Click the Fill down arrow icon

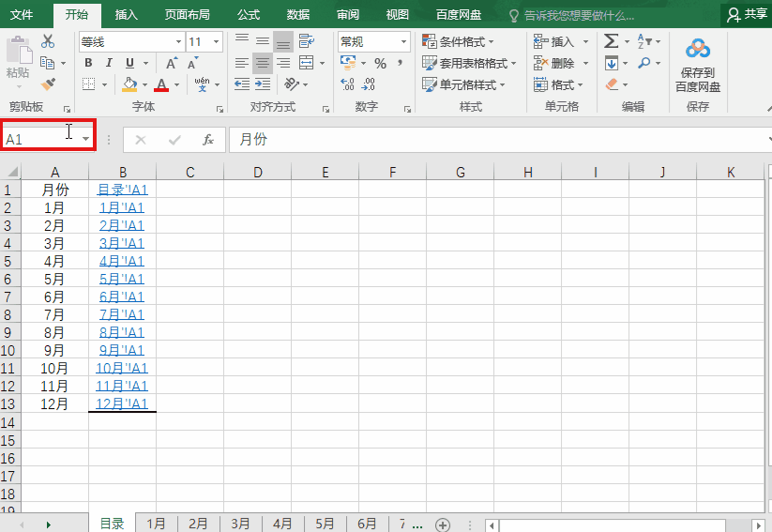(x=612, y=63)
